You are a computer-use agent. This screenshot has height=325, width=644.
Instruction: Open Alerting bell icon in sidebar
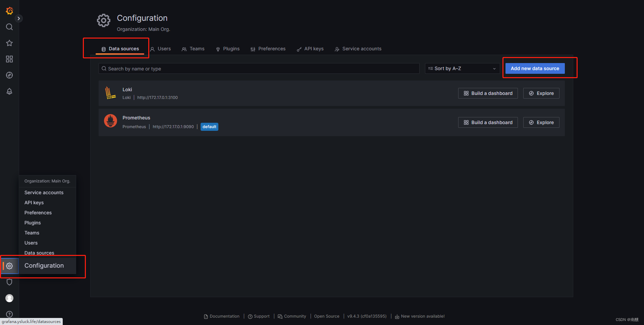point(9,91)
